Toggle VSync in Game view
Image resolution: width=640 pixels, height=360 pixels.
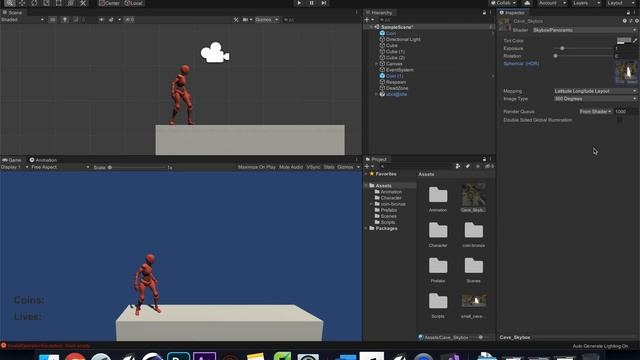point(313,167)
